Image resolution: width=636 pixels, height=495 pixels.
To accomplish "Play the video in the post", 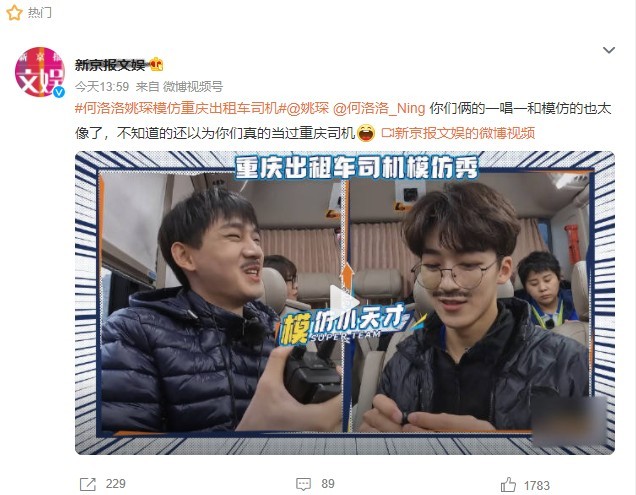I will coord(344,302).
